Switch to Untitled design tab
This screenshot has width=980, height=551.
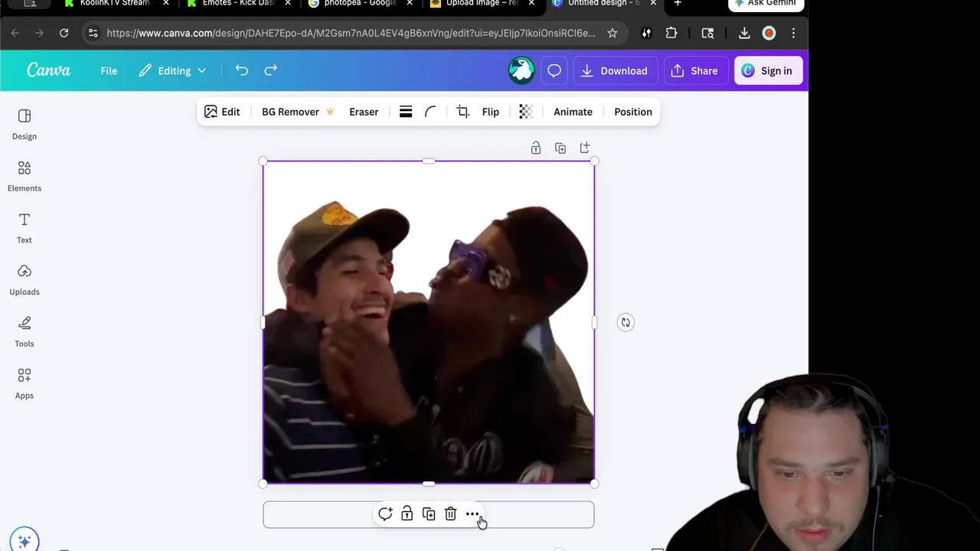click(605, 4)
